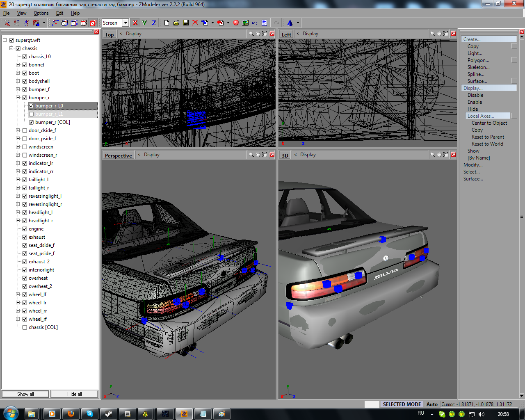Click the Save floppy disk icon
Image resolution: width=525 pixels, height=420 pixels.
[186, 23]
